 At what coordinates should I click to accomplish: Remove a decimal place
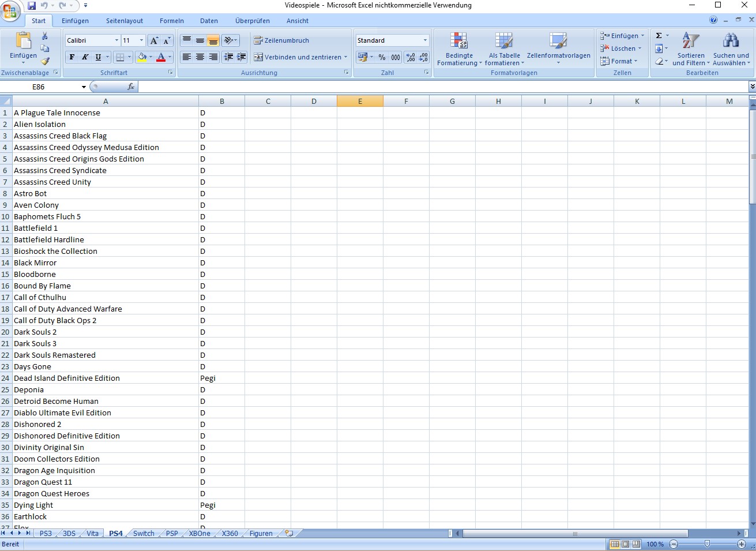click(x=423, y=57)
